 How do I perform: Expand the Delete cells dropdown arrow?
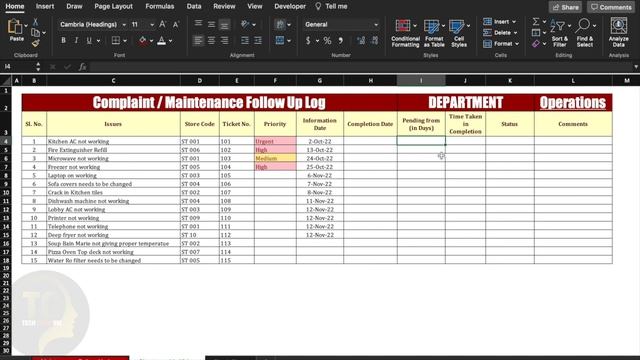point(516,33)
